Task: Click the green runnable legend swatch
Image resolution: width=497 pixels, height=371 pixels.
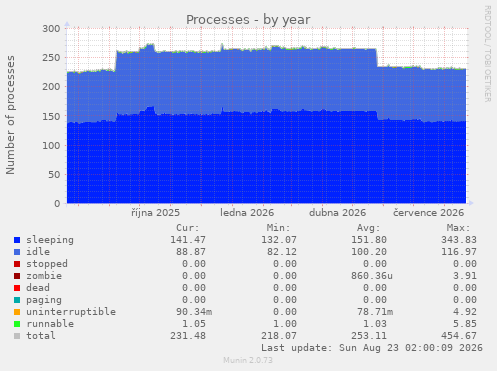Action: (x=17, y=324)
